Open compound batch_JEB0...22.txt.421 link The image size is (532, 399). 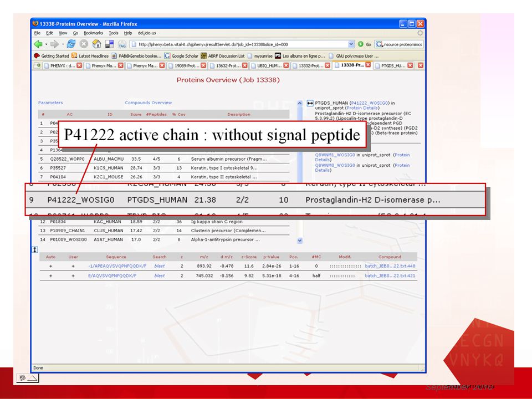(x=390, y=276)
